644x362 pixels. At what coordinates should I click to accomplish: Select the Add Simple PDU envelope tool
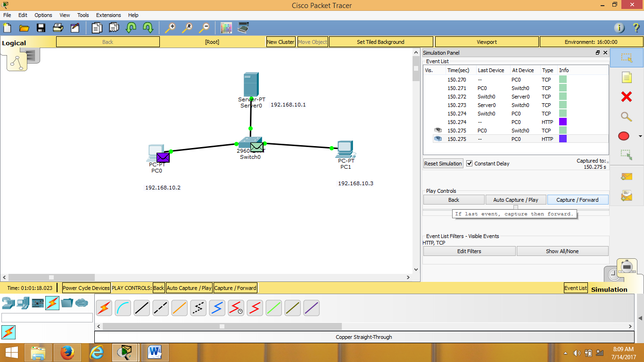[x=627, y=176]
